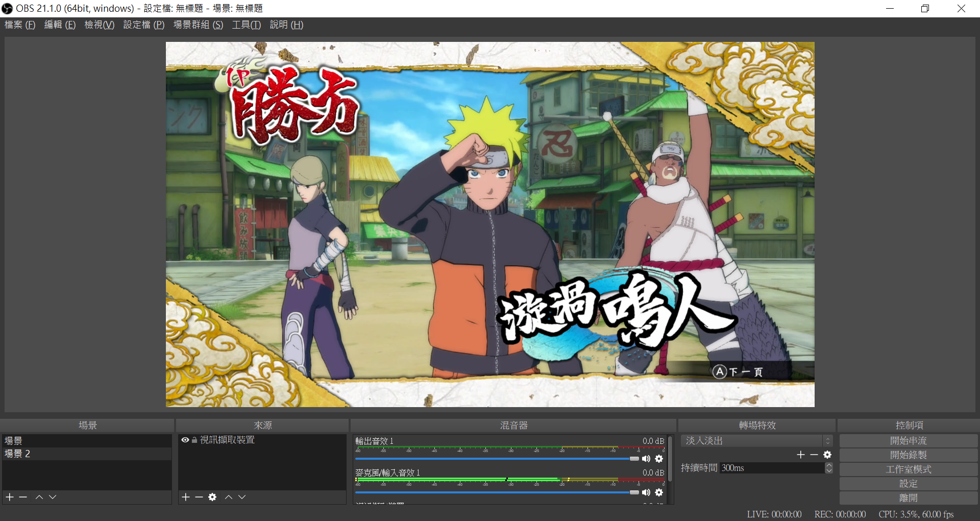Select the 視訊擷取裝置 source row

tap(262, 440)
